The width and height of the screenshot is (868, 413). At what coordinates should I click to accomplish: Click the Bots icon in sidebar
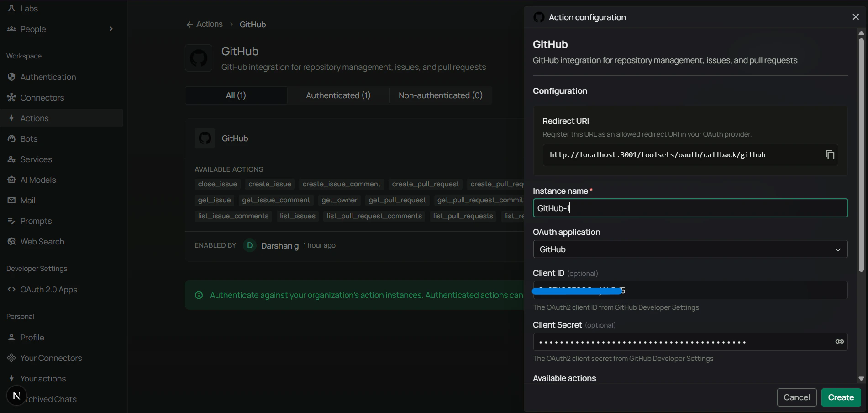pyautogui.click(x=11, y=138)
